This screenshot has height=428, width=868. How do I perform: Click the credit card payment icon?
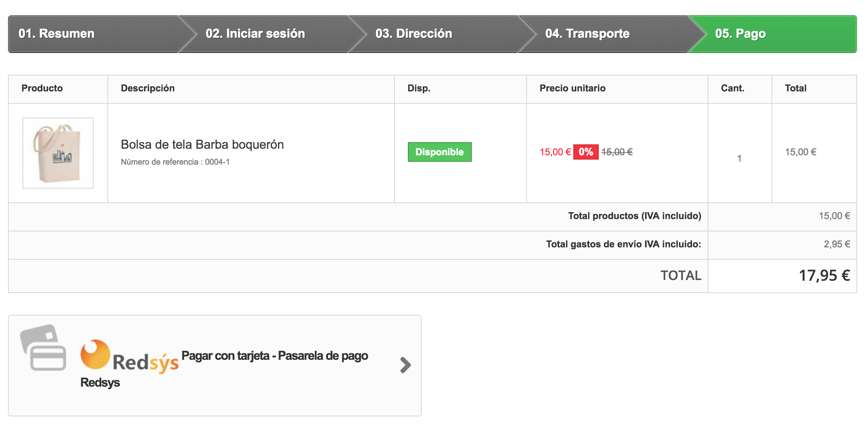click(x=43, y=347)
